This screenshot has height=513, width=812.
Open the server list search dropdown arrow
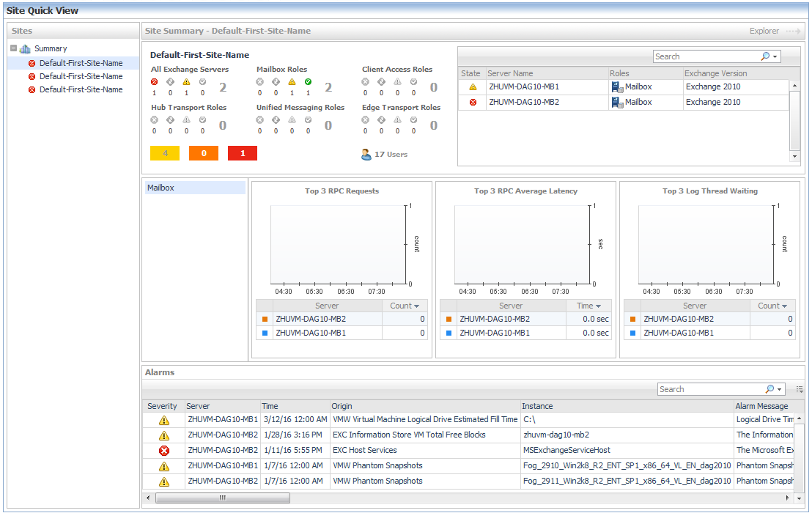[x=775, y=57]
